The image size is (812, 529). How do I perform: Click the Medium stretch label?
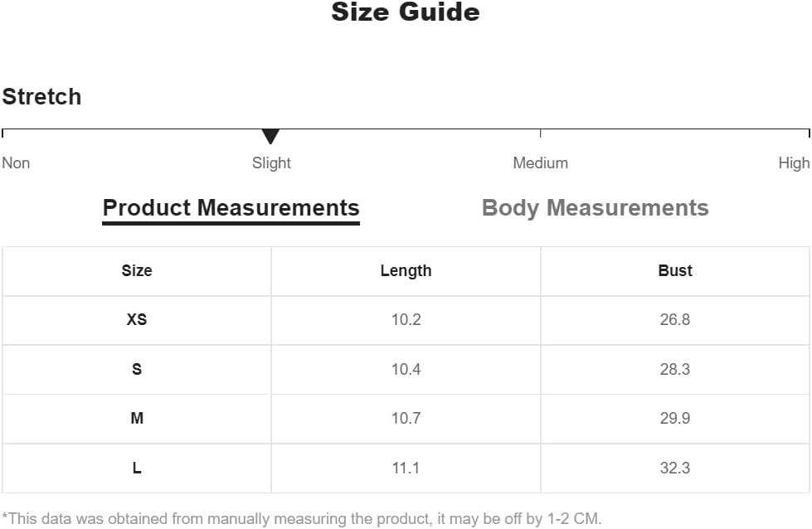pos(540,163)
